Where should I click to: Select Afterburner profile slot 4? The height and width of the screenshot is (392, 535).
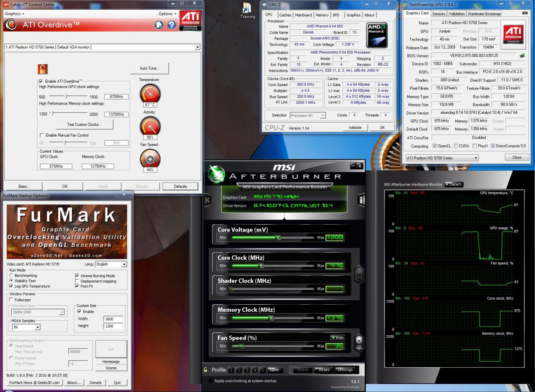tap(255, 370)
